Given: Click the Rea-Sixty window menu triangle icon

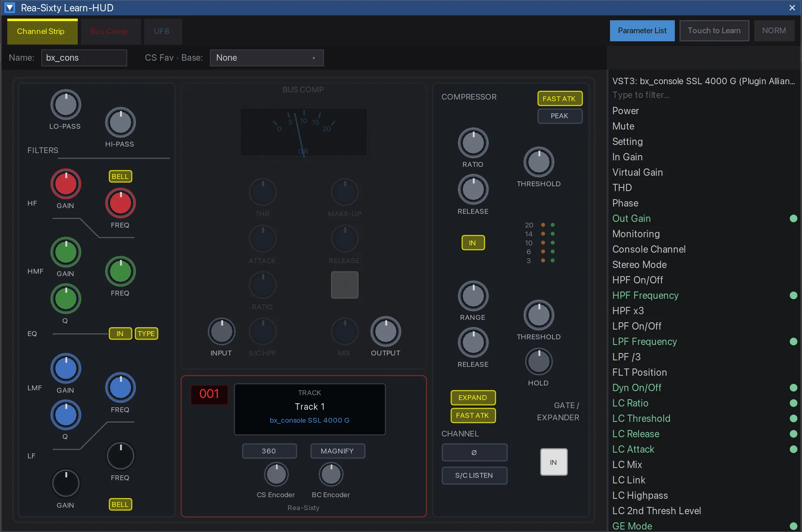Looking at the screenshot, I should (x=10, y=8).
